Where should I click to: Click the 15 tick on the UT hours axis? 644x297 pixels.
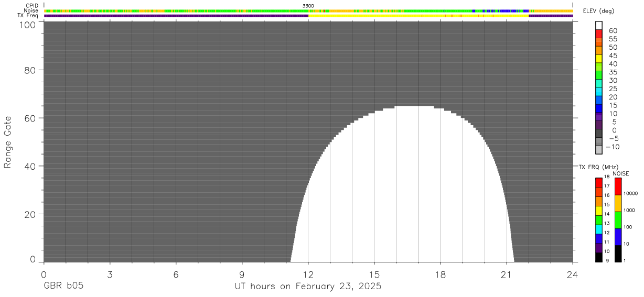374,274
